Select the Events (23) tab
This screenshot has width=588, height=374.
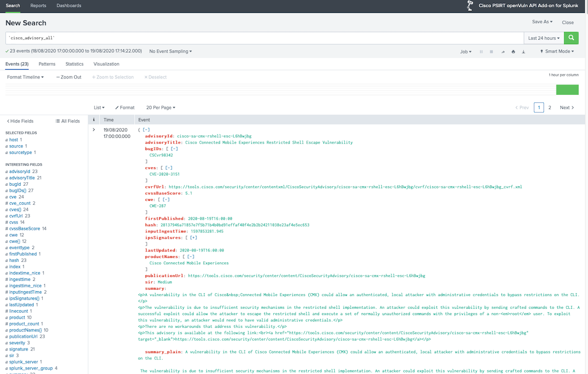click(17, 64)
